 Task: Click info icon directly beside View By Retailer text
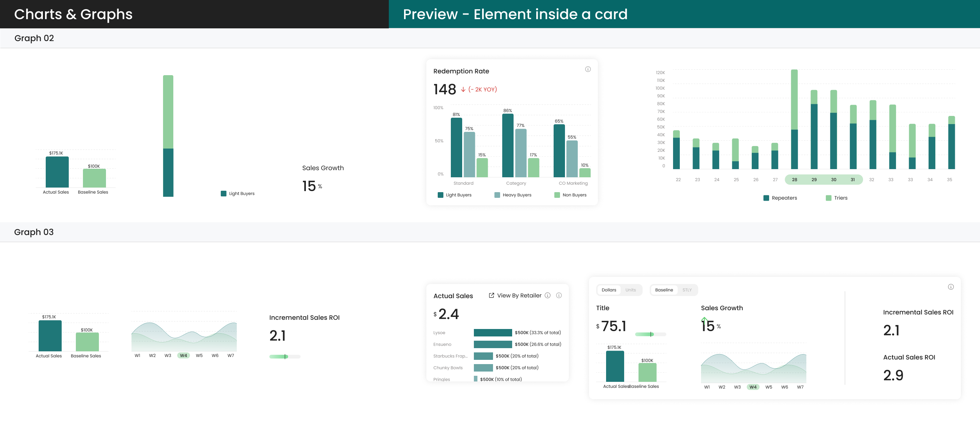tap(548, 295)
